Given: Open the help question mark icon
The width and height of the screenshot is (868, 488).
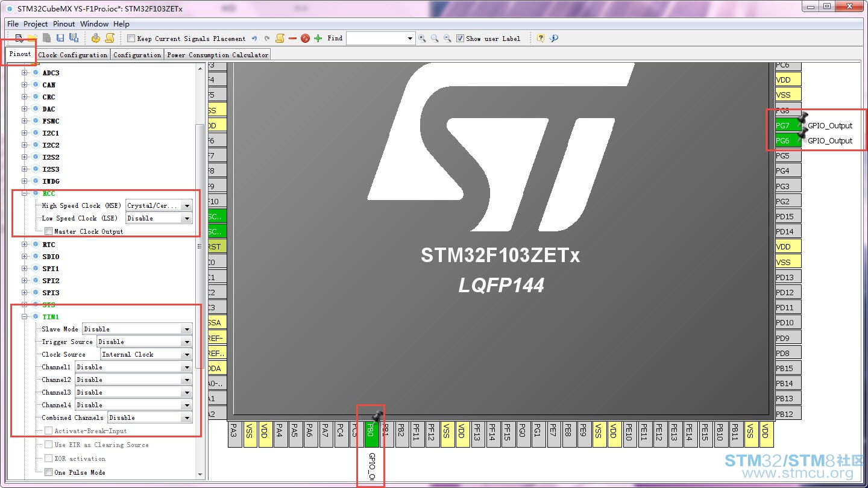Looking at the screenshot, I should point(540,38).
